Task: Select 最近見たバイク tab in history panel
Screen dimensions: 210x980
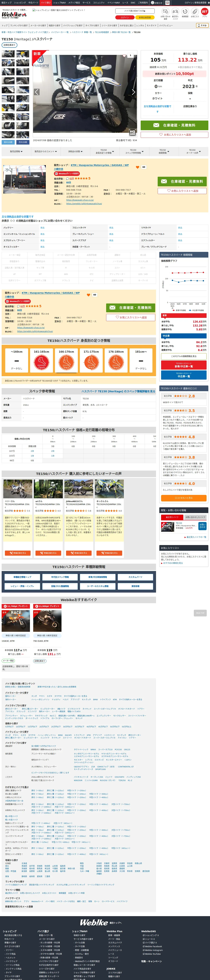Action: coord(172,517)
